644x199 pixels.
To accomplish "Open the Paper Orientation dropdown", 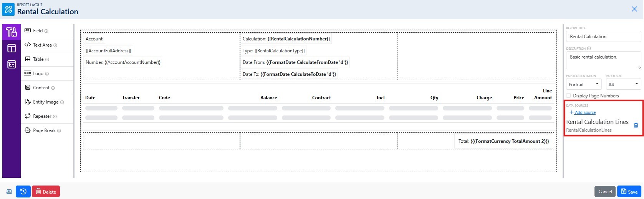I will coord(583,84).
